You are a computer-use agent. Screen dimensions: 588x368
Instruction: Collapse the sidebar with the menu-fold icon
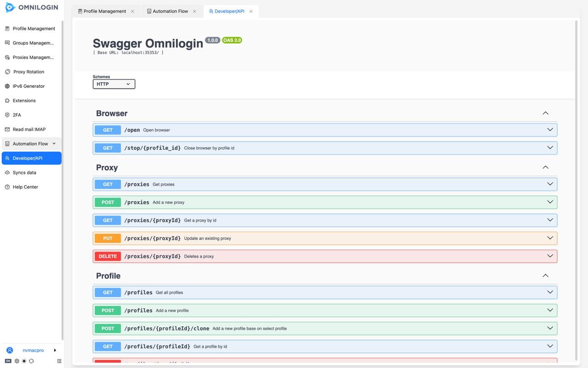pos(59,361)
